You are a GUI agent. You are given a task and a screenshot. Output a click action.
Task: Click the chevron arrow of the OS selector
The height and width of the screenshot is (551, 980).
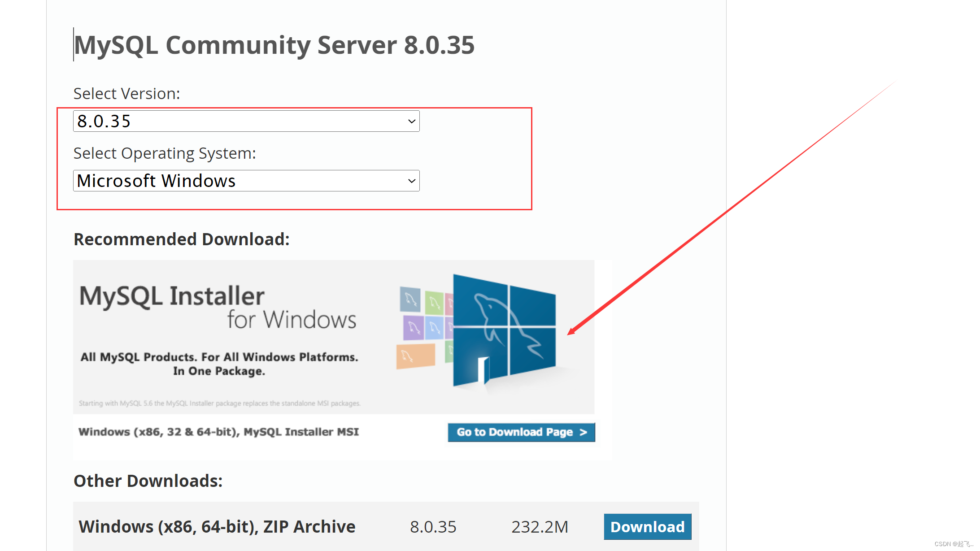click(x=411, y=181)
